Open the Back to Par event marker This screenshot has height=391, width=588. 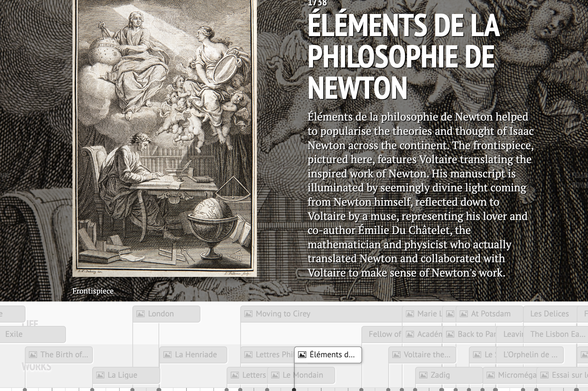tap(469, 334)
